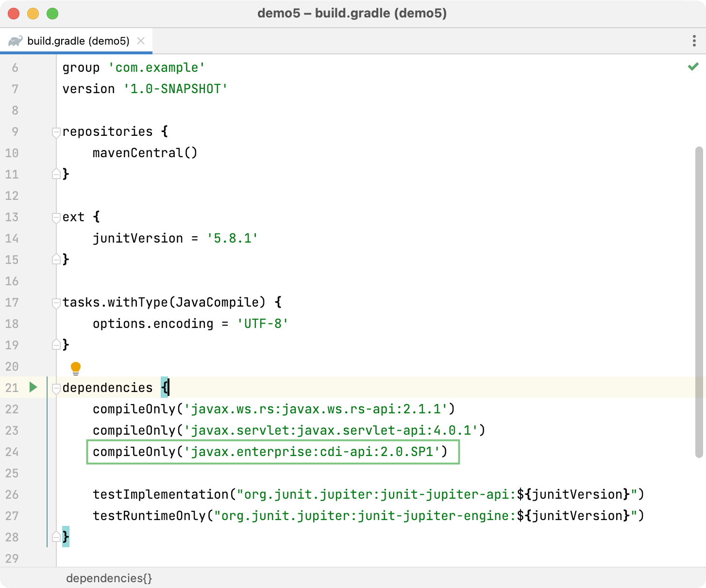This screenshot has width=706, height=588.
Task: Click the green run gutter arrow on line 21
Action: pyautogui.click(x=33, y=388)
